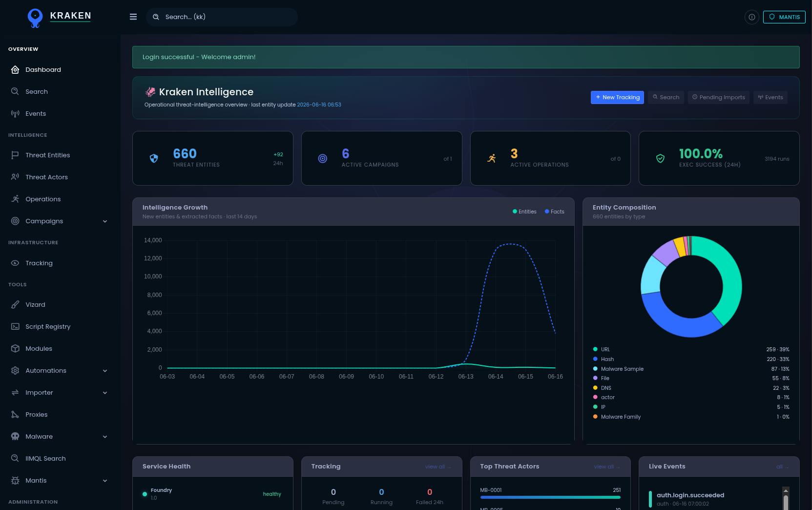Click the Script Registry terminal icon

coord(15,327)
